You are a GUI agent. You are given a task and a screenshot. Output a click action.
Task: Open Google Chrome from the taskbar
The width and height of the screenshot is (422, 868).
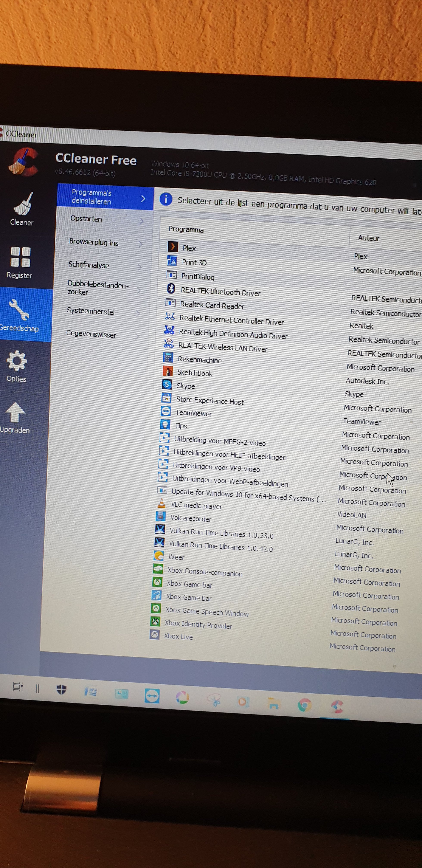point(305,705)
